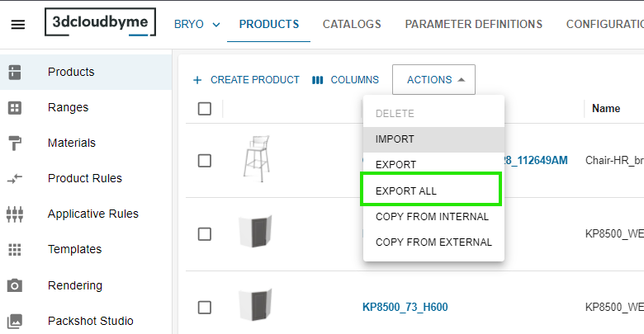This screenshot has width=644, height=334.
Task: Check the KP8500_73_H600 row checkbox
Action: [205, 308]
